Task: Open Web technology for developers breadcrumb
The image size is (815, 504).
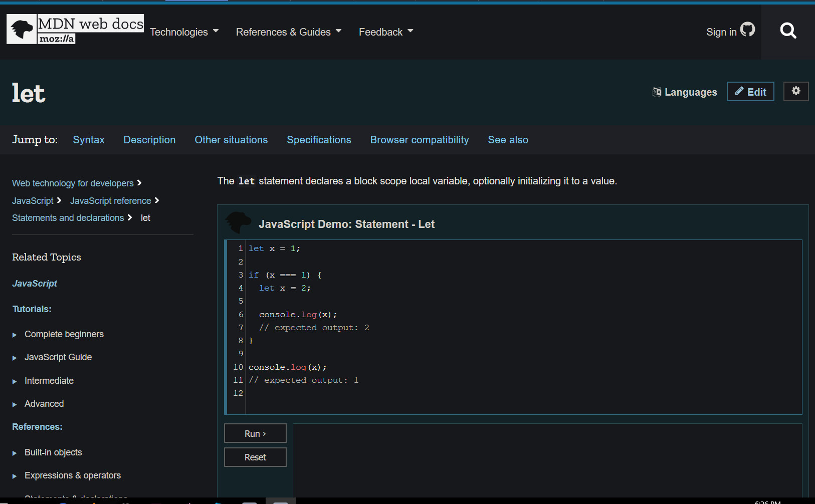Action: 73,183
